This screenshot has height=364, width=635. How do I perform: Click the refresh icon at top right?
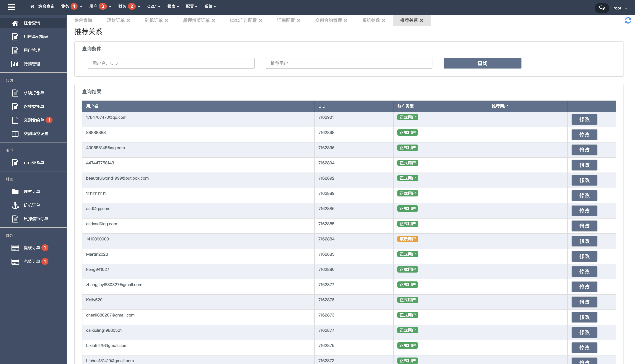click(628, 20)
